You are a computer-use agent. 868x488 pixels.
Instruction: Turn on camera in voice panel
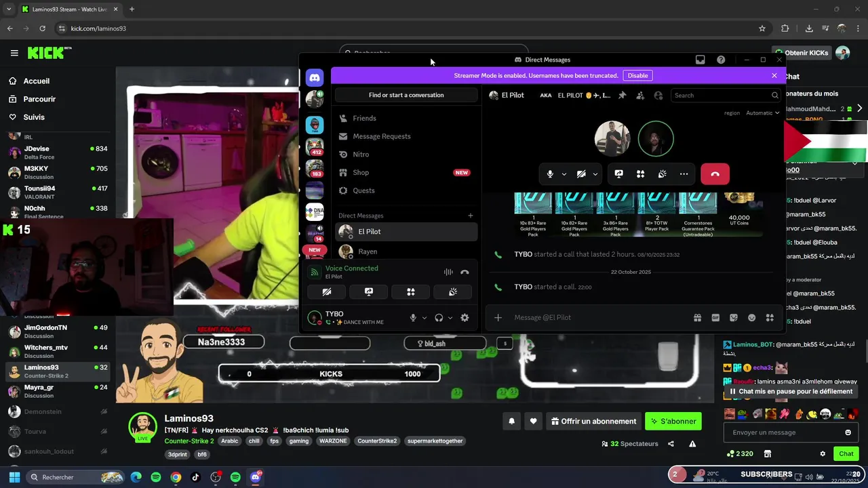(x=327, y=292)
